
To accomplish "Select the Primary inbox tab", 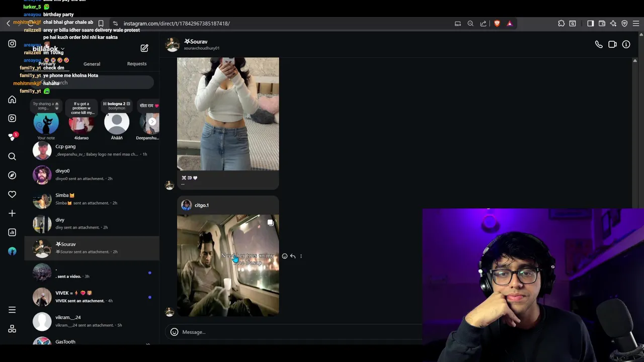I will (47, 64).
